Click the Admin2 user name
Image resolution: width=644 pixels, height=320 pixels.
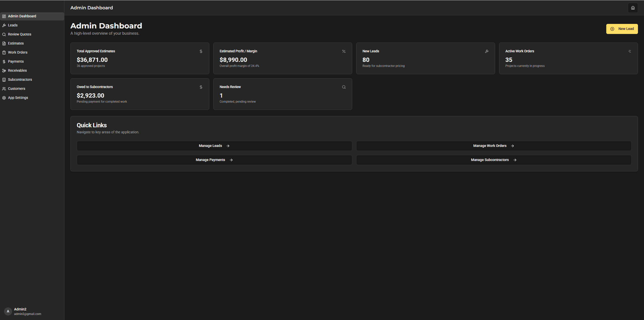coord(20,309)
